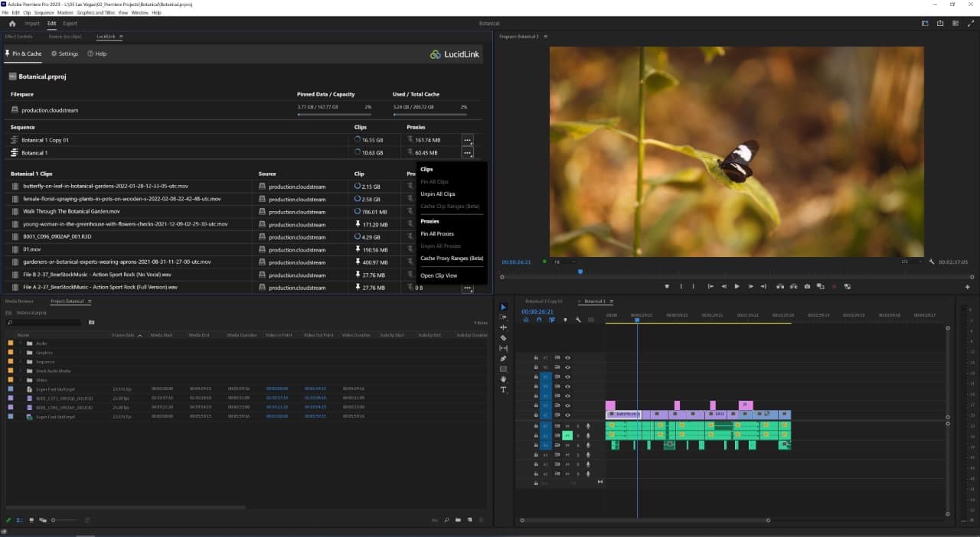Expand the Audio bin
The image size is (980, 537).
(21, 343)
